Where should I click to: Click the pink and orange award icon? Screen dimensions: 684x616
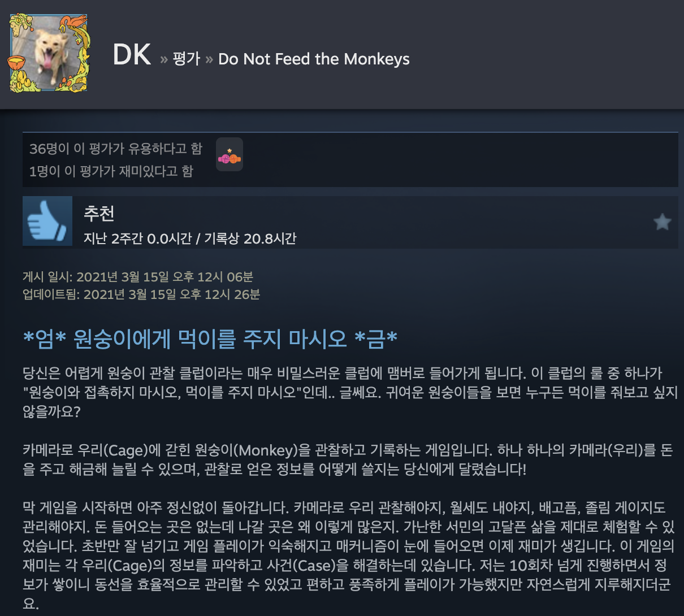click(230, 154)
